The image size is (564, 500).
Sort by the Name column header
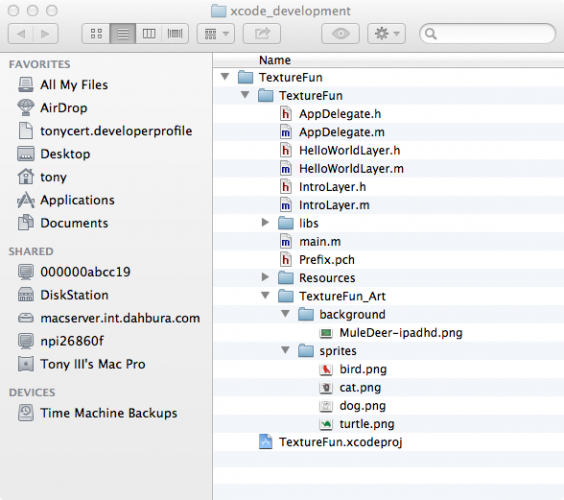[275, 60]
